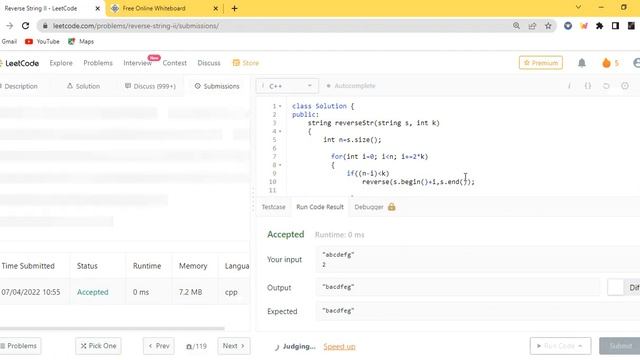Open the zoom magnifier icon in address bar

click(x=516, y=26)
